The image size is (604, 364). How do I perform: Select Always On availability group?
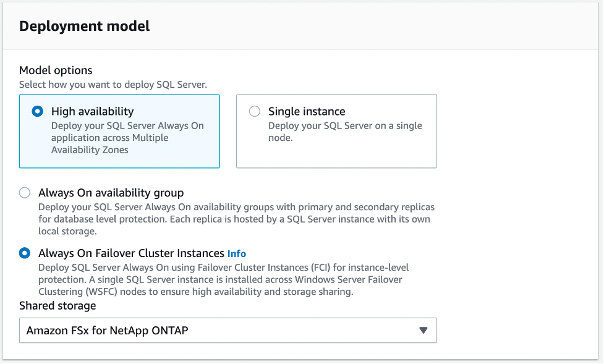tap(25, 193)
